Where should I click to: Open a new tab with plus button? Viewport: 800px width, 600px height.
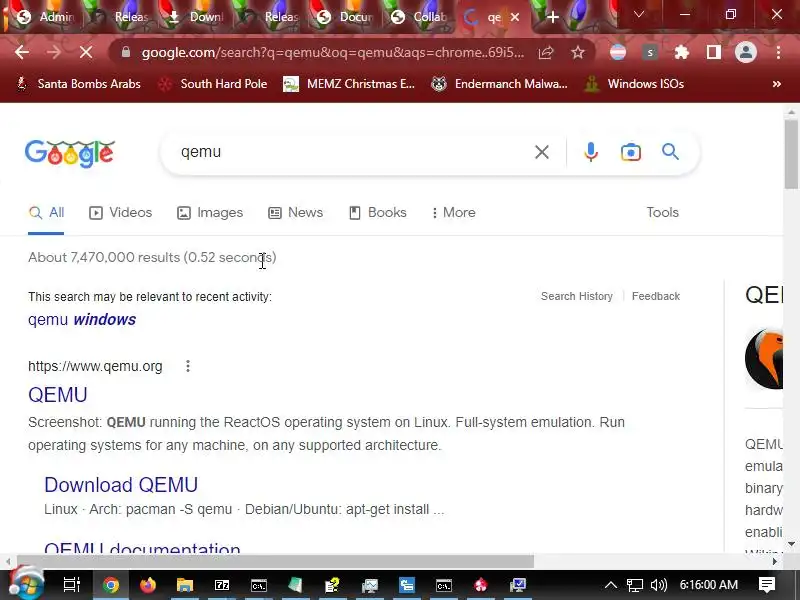coord(553,17)
